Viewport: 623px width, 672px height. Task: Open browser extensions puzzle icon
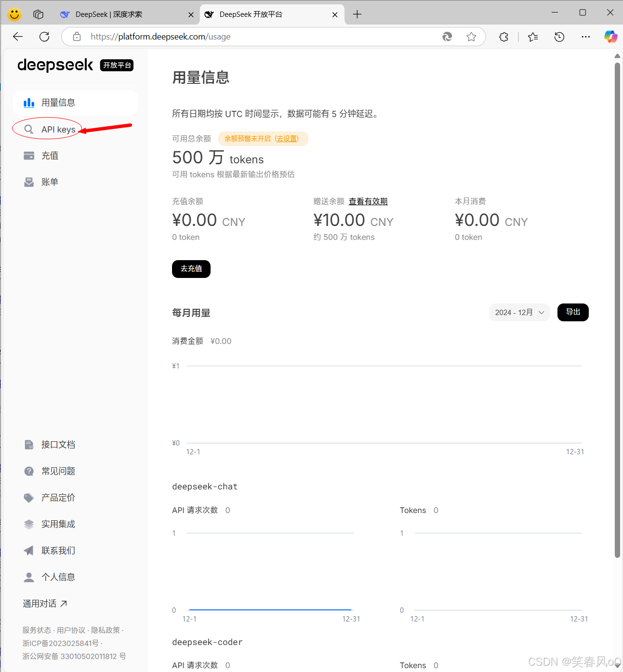pos(504,37)
